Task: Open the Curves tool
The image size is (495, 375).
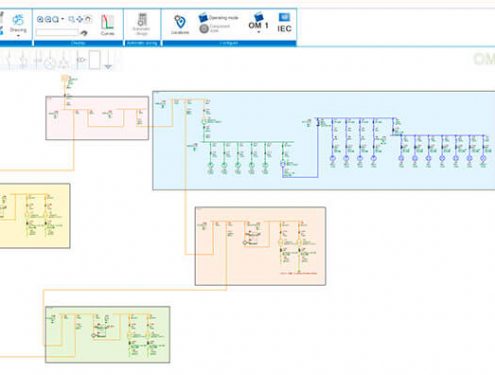Action: coord(107,25)
